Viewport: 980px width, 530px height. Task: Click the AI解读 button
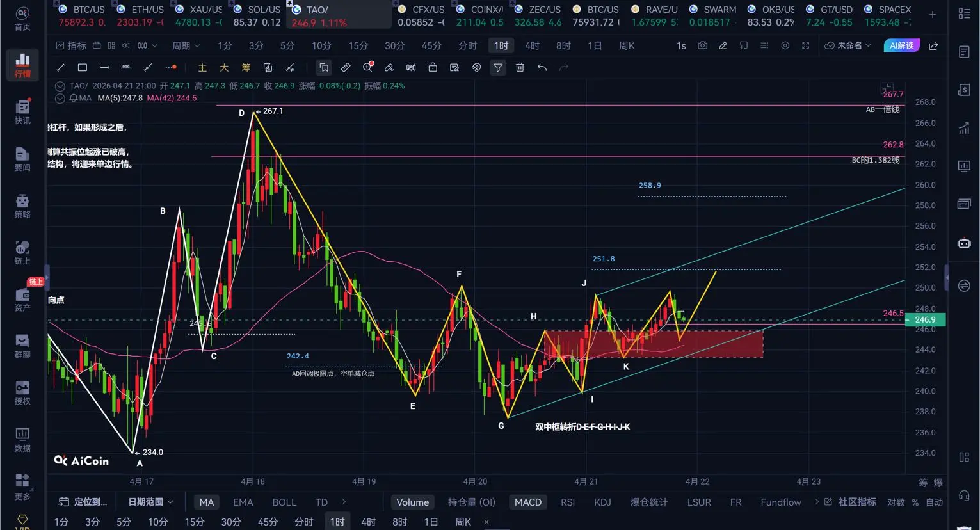901,45
